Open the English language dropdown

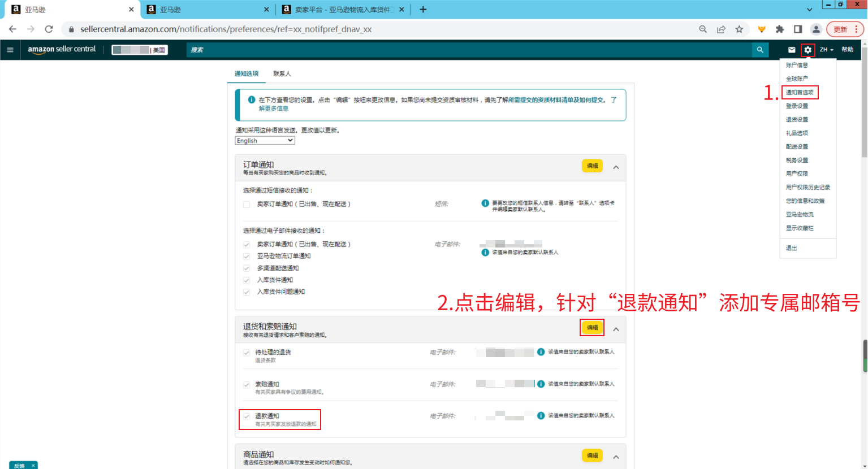coord(265,141)
